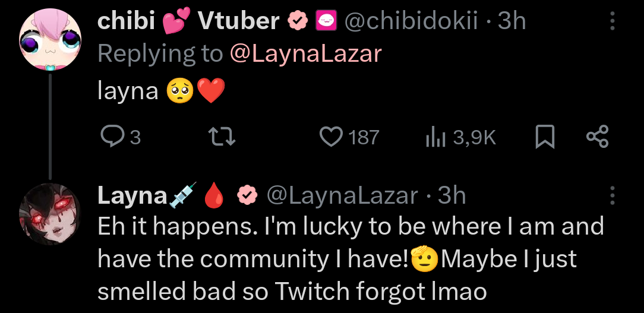Open the 3h timestamp on Layna's tweet
Image resolution: width=644 pixels, height=313 pixels.
452,195
